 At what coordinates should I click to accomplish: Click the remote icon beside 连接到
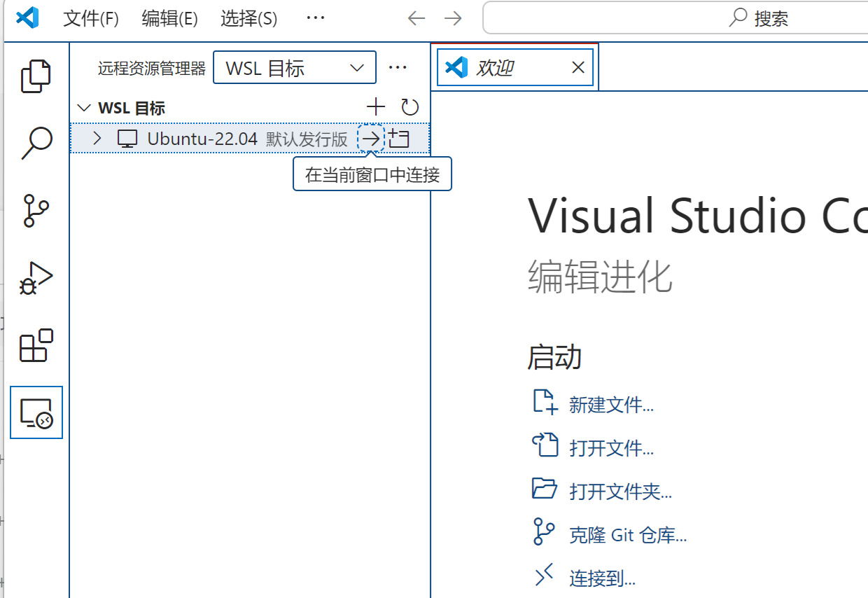(x=544, y=576)
